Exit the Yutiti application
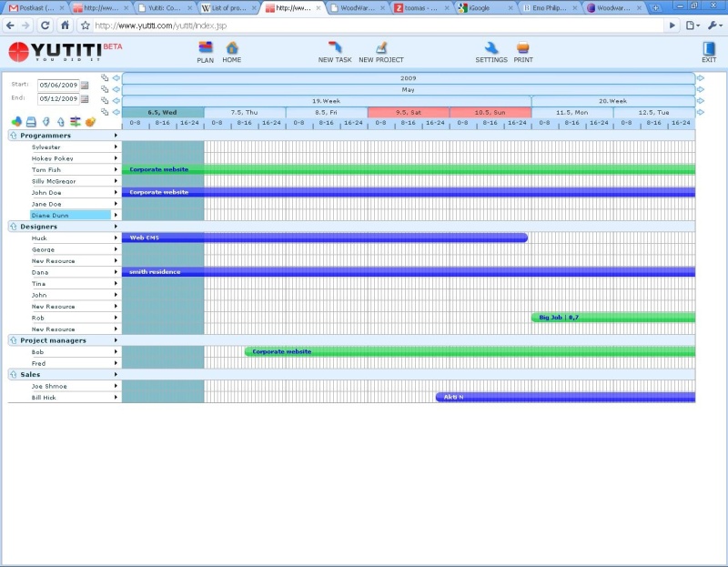 tap(709, 49)
